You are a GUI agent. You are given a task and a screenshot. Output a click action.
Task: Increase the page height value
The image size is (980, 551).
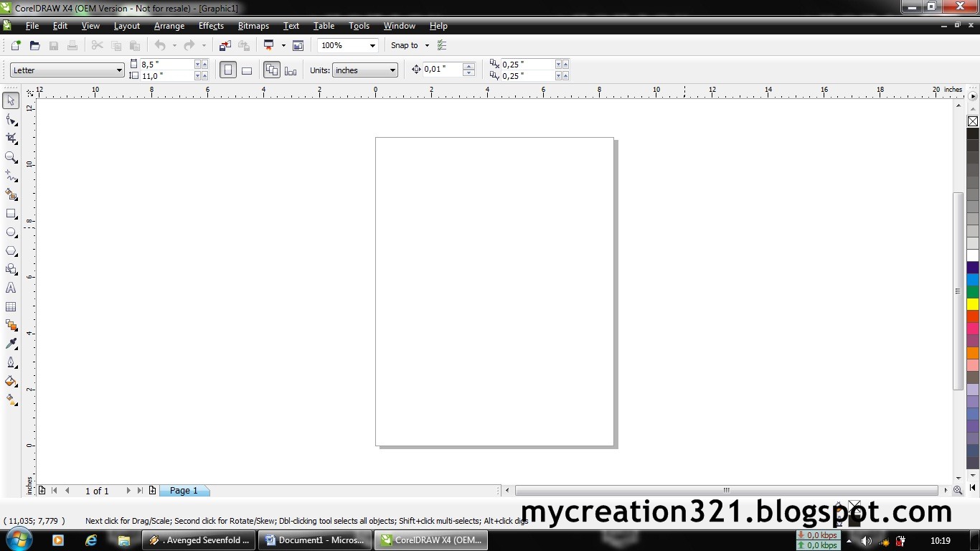tap(205, 74)
